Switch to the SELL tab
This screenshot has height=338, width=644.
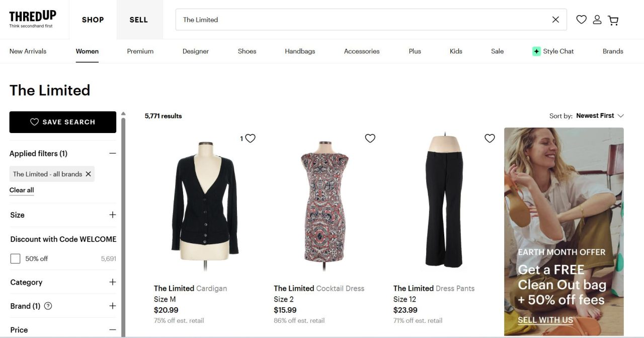(139, 20)
